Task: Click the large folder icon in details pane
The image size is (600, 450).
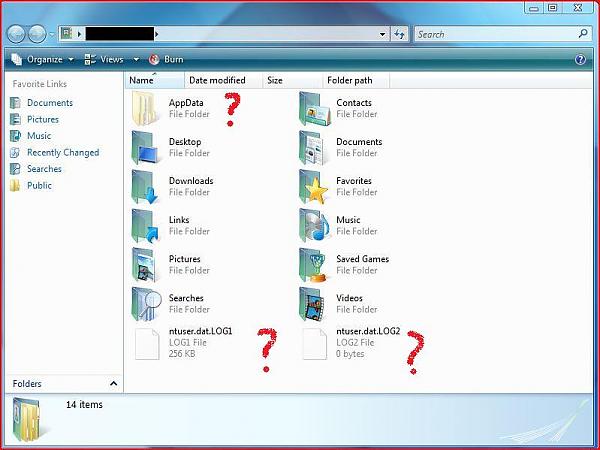Action: (x=26, y=419)
